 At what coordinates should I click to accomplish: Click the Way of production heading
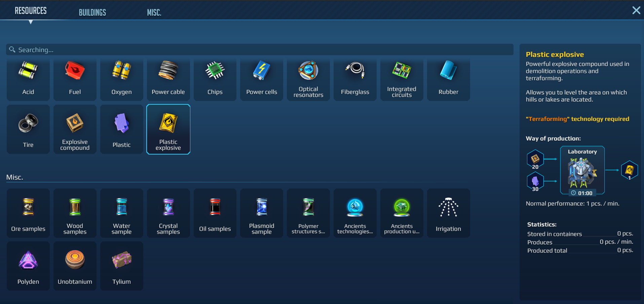pyautogui.click(x=553, y=138)
